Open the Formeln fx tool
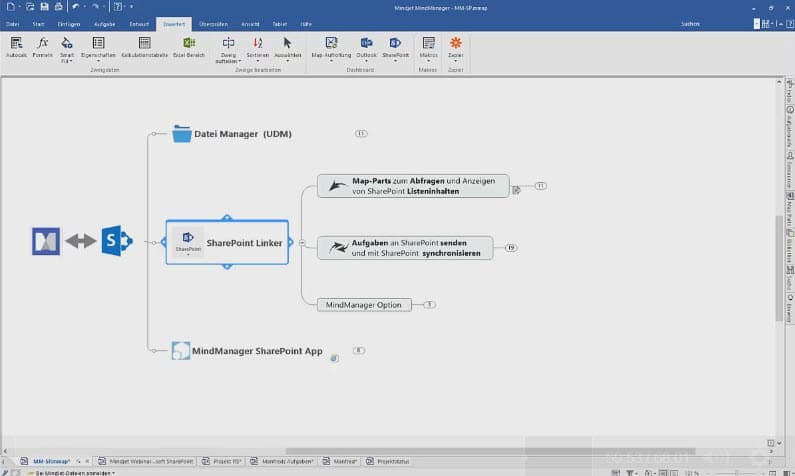The height and width of the screenshot is (476, 795). 43,47
